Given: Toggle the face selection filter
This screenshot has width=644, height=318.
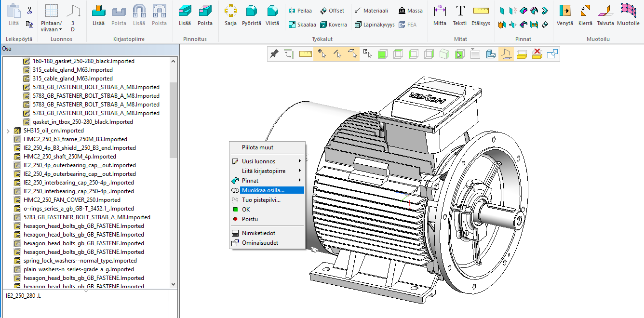Looking at the screenshot, I should [352, 54].
